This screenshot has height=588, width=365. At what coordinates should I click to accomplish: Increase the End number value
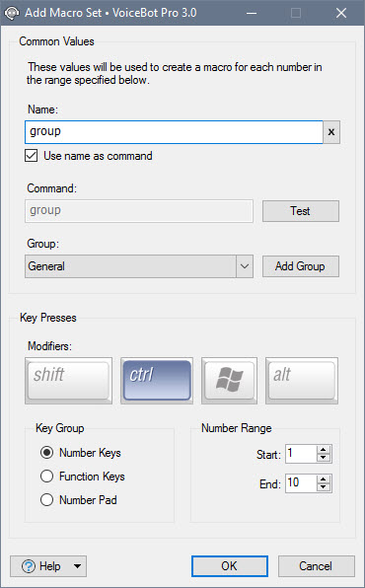(323, 478)
